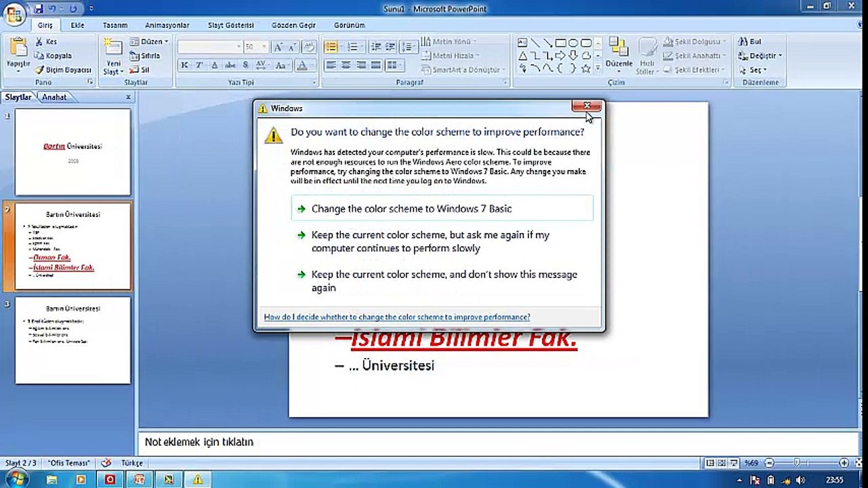Switch to Slide Sorter view in status bar
Image resolution: width=868 pixels, height=488 pixels.
tap(722, 463)
